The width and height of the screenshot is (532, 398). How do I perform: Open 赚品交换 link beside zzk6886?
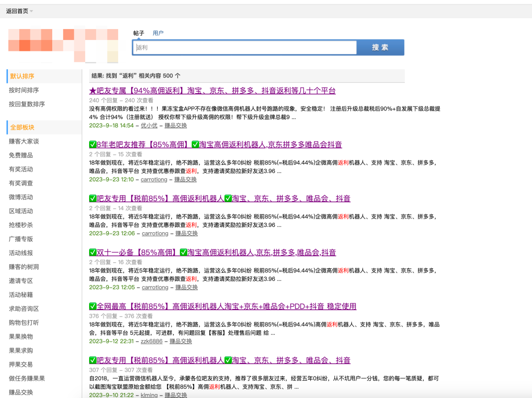181,342
